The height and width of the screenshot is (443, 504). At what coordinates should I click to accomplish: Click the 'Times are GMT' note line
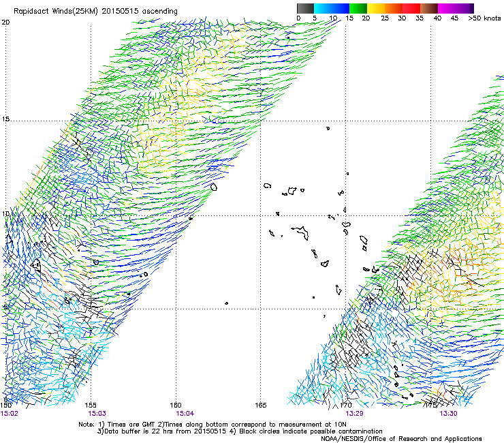(x=212, y=425)
